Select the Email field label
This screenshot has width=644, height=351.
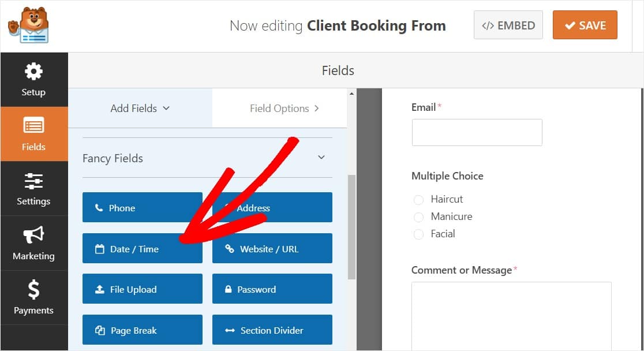click(x=424, y=107)
